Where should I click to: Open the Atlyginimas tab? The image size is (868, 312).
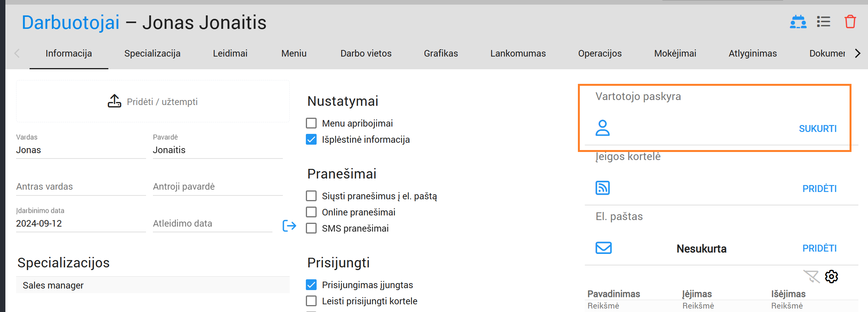[752, 53]
